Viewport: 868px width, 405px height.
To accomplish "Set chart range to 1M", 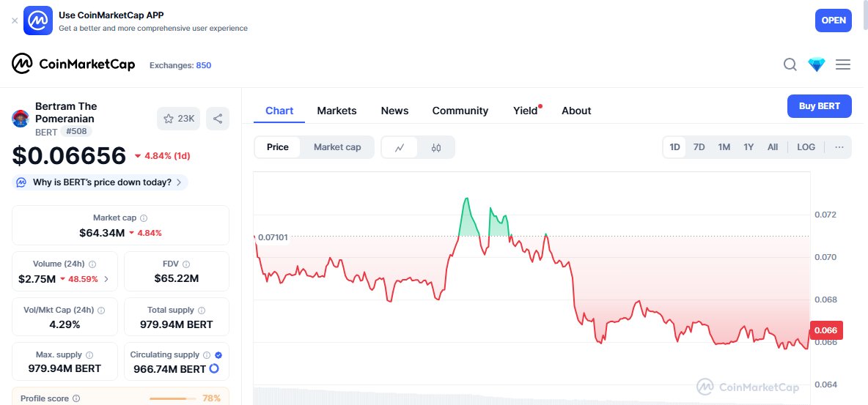I will (724, 147).
